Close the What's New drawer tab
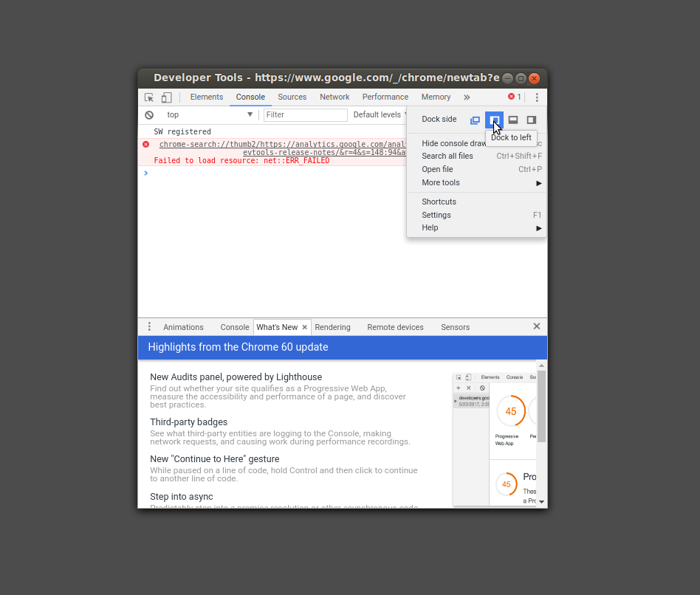The width and height of the screenshot is (700, 595). (x=305, y=327)
